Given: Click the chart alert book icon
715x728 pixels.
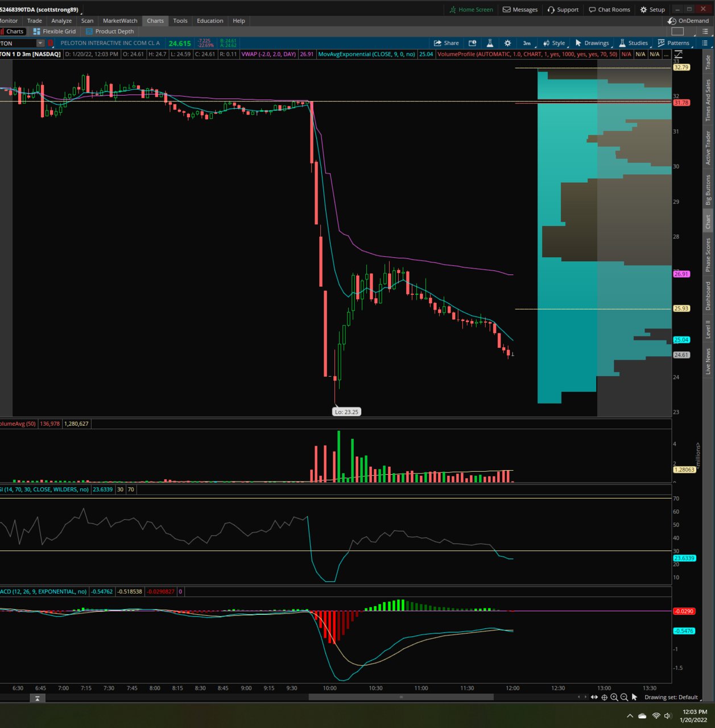Looking at the screenshot, I should [472, 43].
